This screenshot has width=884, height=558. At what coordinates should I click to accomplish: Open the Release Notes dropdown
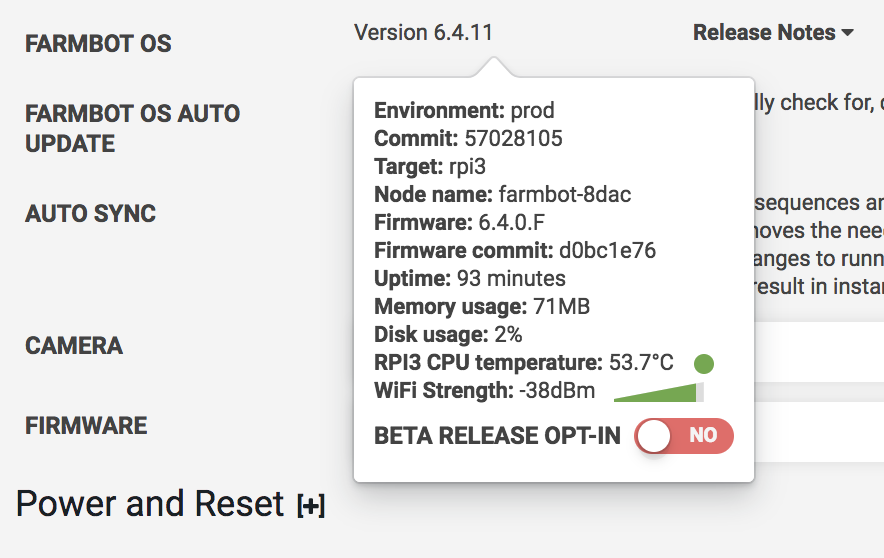tap(772, 33)
